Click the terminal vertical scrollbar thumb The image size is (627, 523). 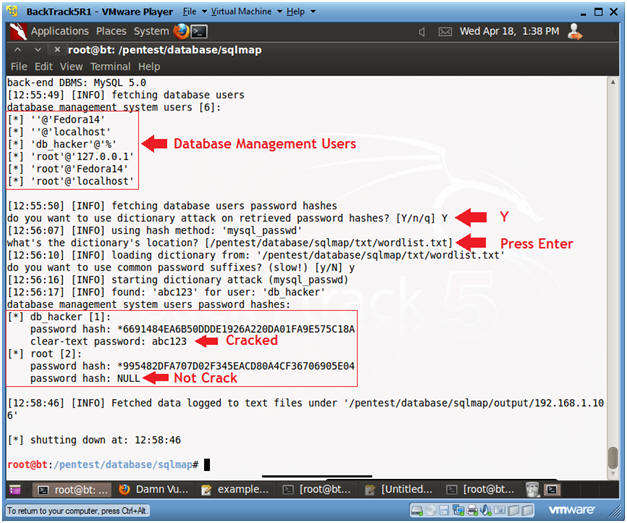[x=613, y=458]
